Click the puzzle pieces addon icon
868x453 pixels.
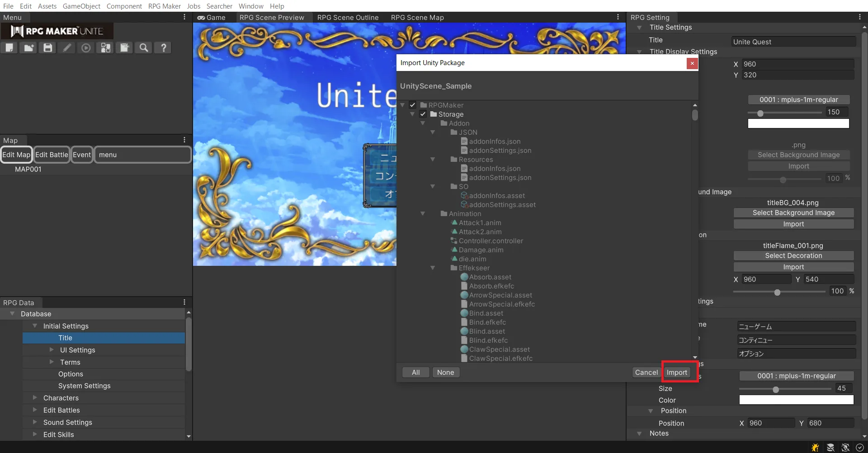pyautogui.click(x=105, y=48)
